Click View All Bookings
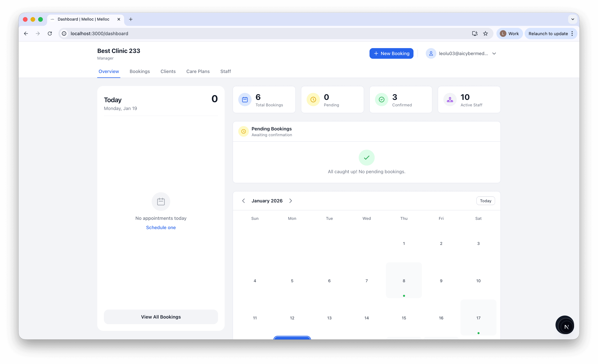 (x=161, y=317)
